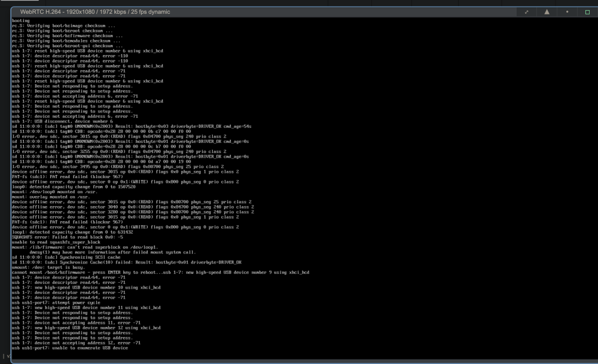Click 'loop1: detected capacity change' line
Viewport: 598px width, 364px height.
(x=72, y=232)
